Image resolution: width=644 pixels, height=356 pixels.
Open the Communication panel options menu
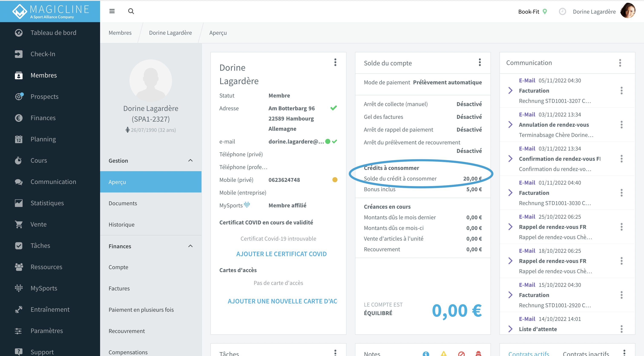pos(620,63)
